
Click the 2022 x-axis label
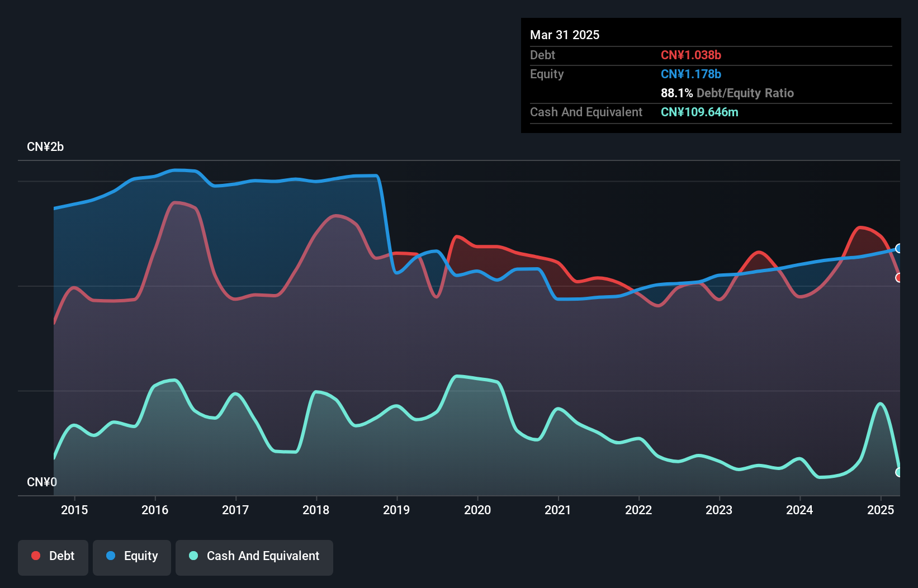coord(638,510)
